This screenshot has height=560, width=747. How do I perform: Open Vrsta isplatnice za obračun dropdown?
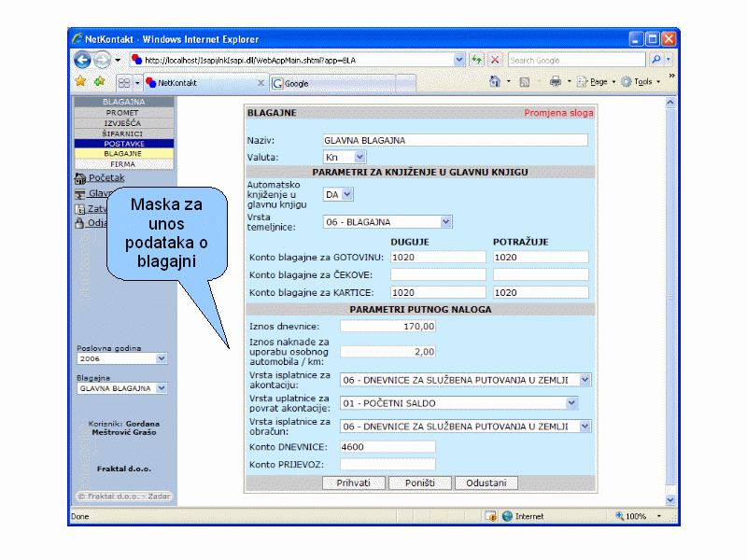(x=585, y=427)
